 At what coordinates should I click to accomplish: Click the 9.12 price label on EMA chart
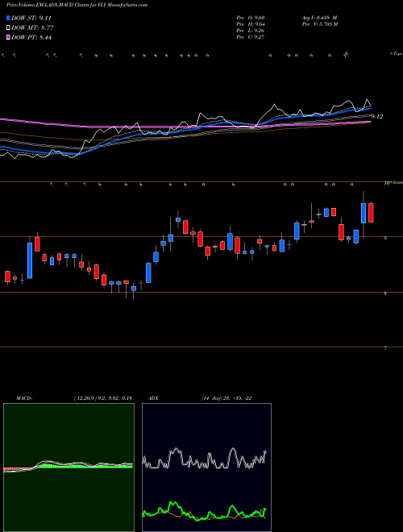pos(377,116)
